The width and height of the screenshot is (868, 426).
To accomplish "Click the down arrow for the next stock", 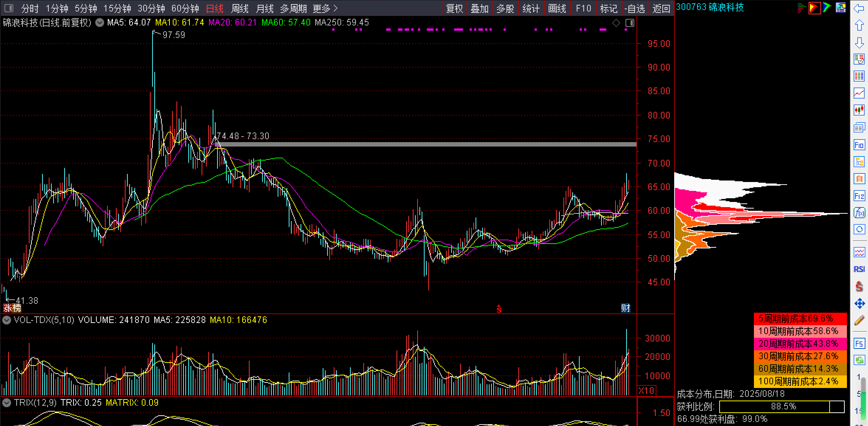I will (859, 42).
